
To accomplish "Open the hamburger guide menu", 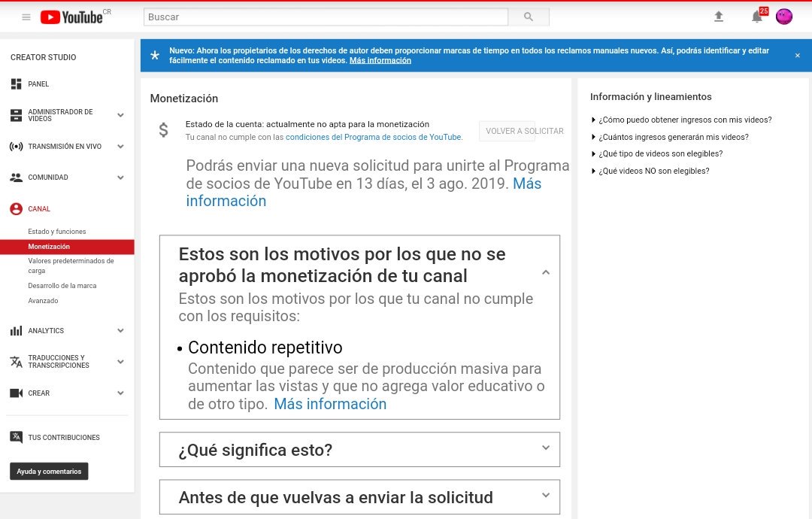I will 26,17.
